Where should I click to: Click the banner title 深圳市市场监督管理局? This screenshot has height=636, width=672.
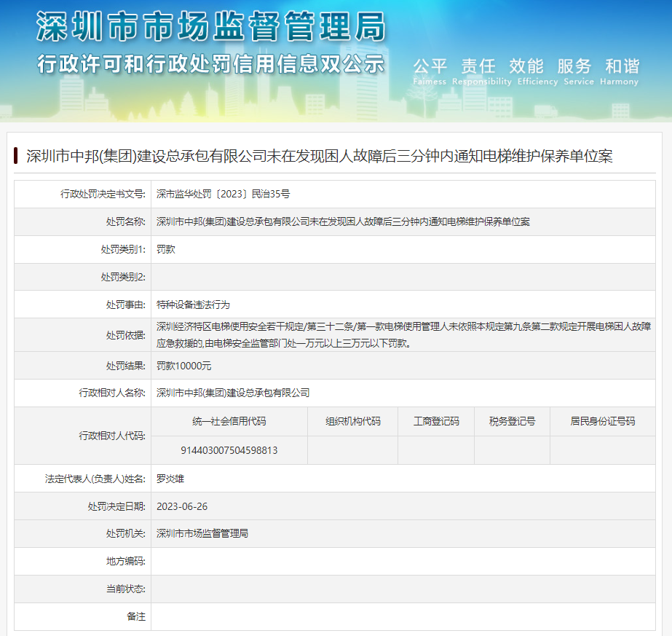[x=211, y=26]
